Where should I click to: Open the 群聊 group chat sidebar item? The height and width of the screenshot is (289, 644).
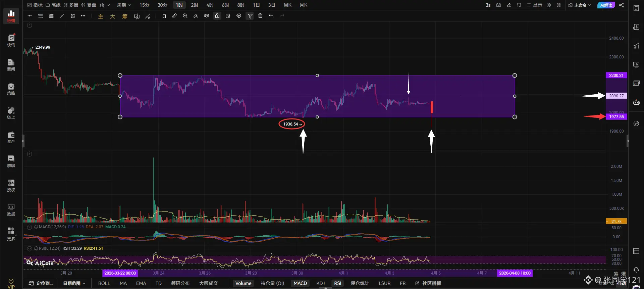[x=11, y=161]
